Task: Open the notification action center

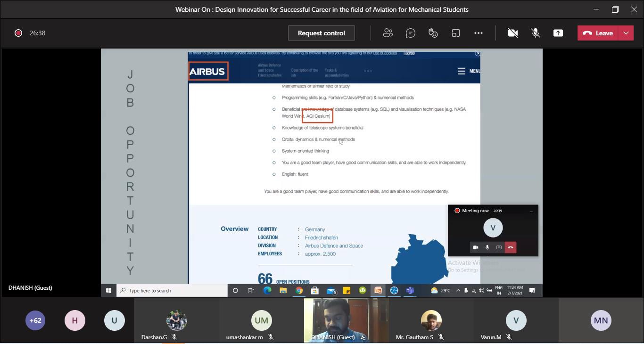Action: tap(532, 290)
